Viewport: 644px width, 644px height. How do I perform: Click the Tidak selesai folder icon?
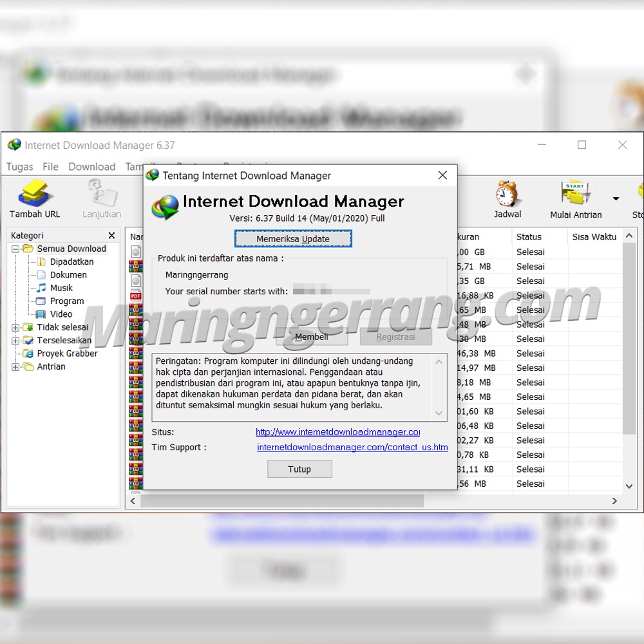point(28,327)
